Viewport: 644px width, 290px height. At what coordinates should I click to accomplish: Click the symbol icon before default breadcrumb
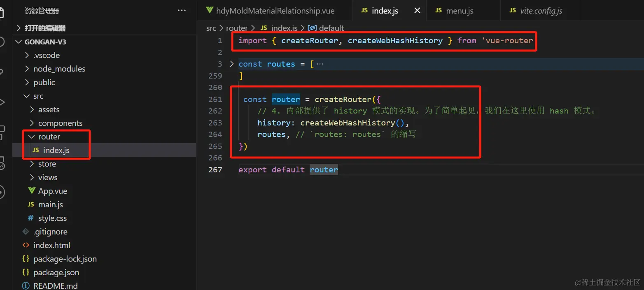pos(312,28)
